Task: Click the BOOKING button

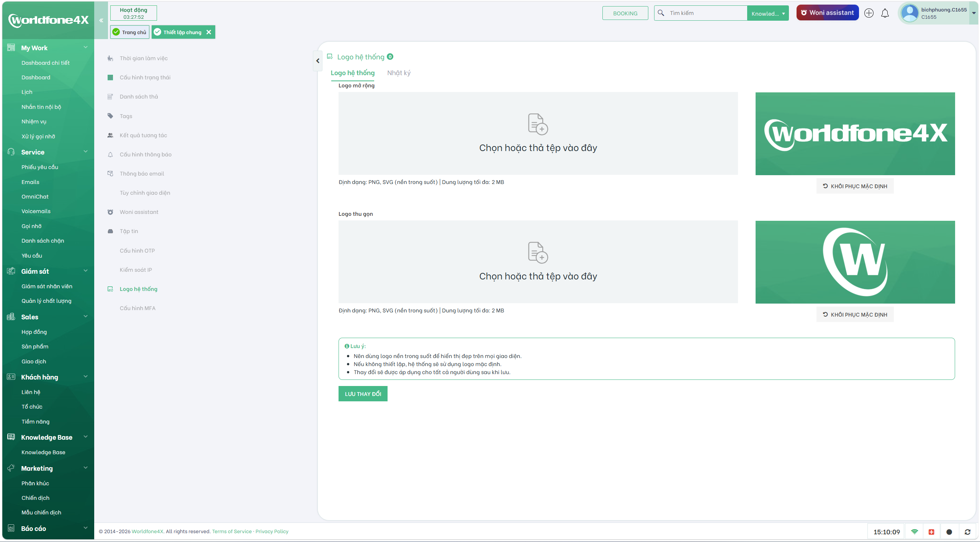Action: (625, 13)
